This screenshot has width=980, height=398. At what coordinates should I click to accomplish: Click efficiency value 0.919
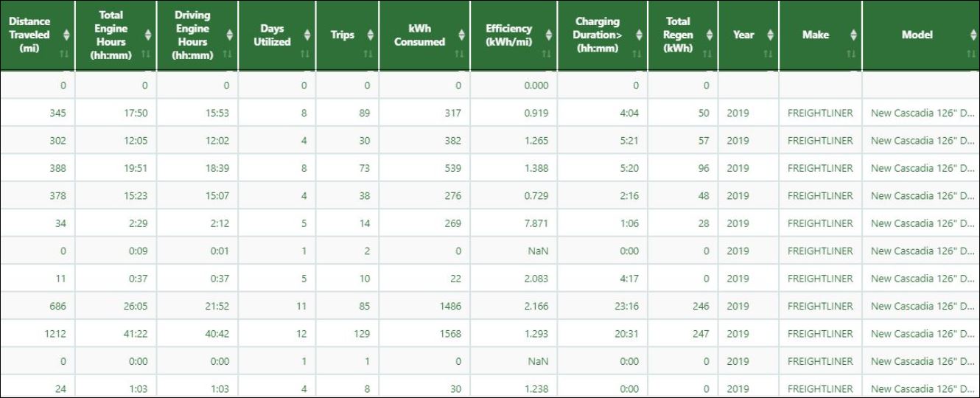pyautogui.click(x=536, y=113)
